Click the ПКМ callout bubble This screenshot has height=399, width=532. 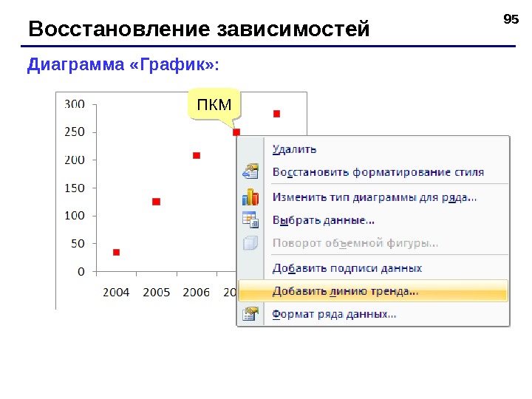point(214,104)
